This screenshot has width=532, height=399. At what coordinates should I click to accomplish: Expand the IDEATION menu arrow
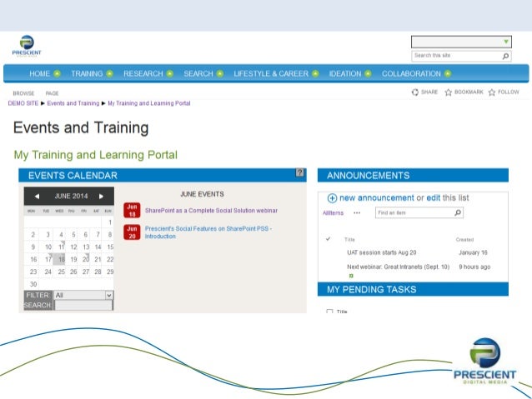(x=368, y=73)
